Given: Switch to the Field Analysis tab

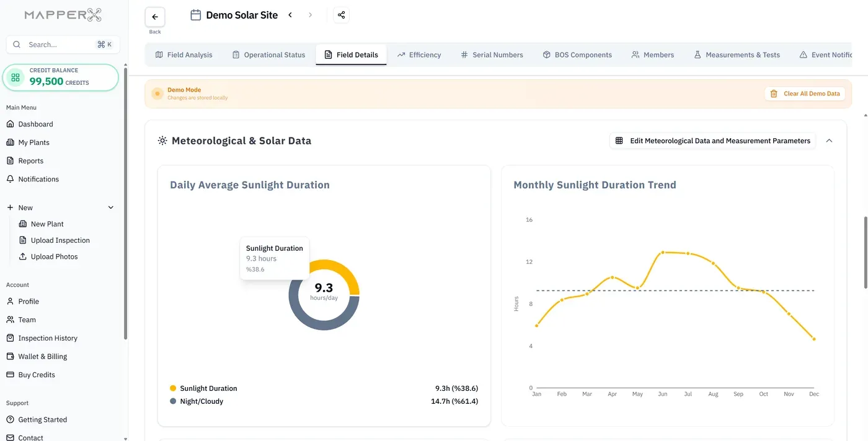Looking at the screenshot, I should coord(184,55).
